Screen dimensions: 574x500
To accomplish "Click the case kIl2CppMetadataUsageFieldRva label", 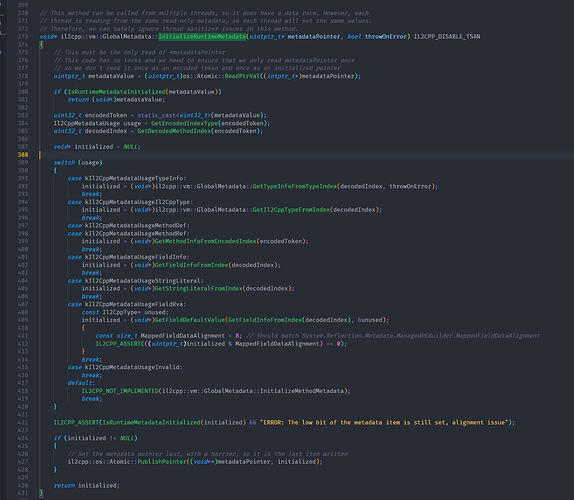I will tap(127, 304).
